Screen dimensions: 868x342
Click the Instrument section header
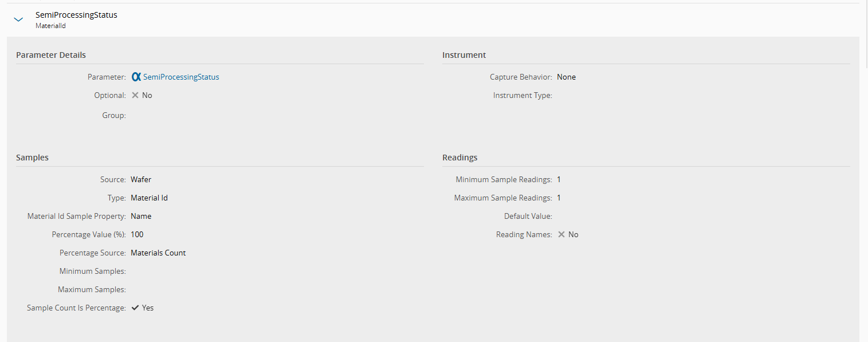tap(464, 55)
